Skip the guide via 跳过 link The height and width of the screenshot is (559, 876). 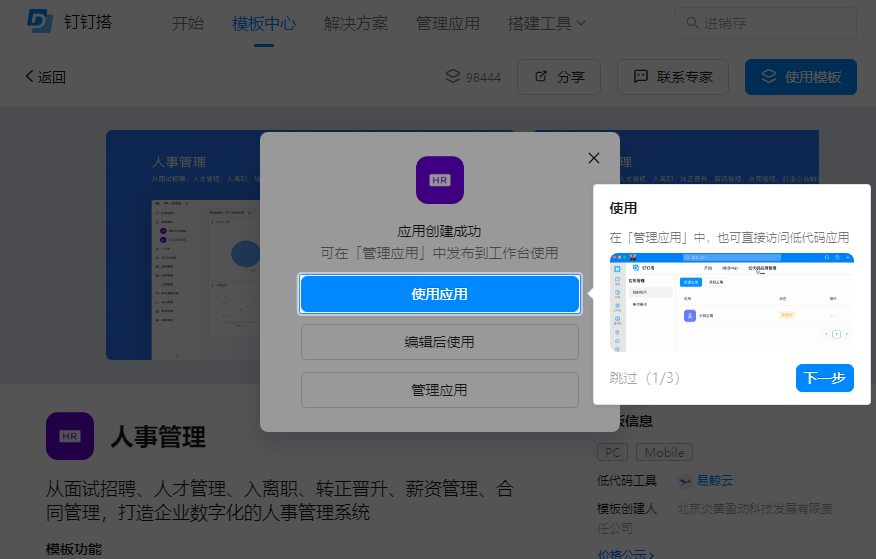tap(624, 378)
